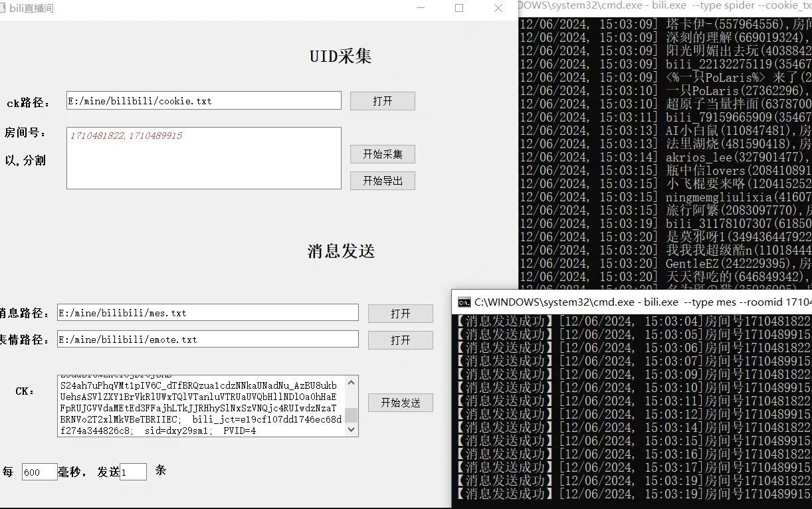Click message console line timestamped 15:03:10
This screenshot has width=812, height=509.
pos(633,388)
